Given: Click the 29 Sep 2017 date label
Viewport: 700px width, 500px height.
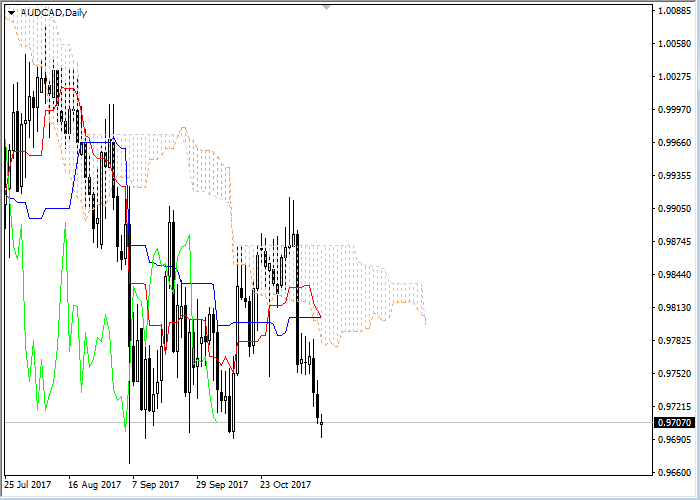Looking at the screenshot, I should (222, 485).
